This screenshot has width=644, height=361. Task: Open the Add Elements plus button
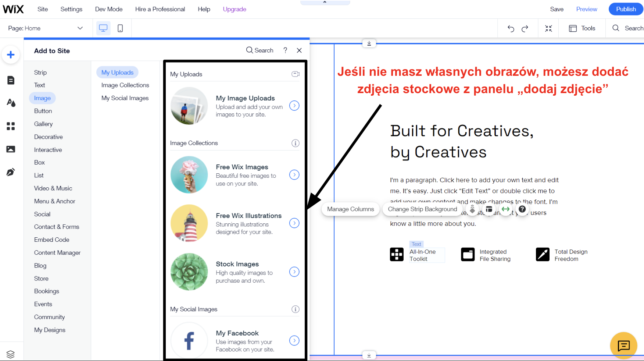click(x=11, y=55)
